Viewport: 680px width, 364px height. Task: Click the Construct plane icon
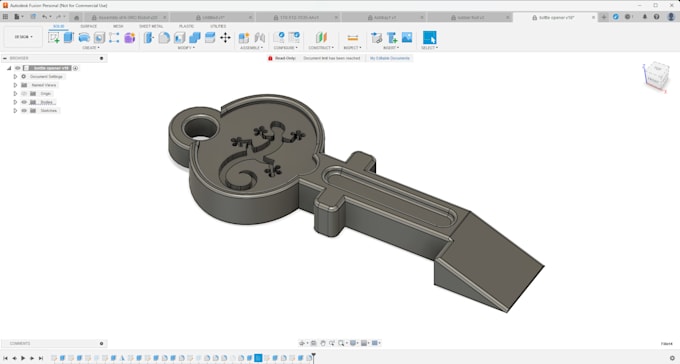pyautogui.click(x=321, y=38)
